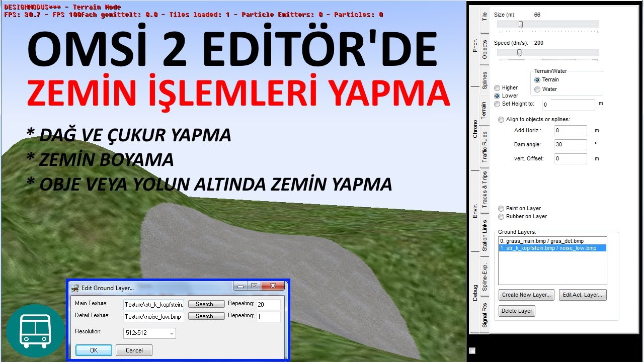Select the Terrain radio option
Viewport: 644px width, 362px height.
[546, 80]
